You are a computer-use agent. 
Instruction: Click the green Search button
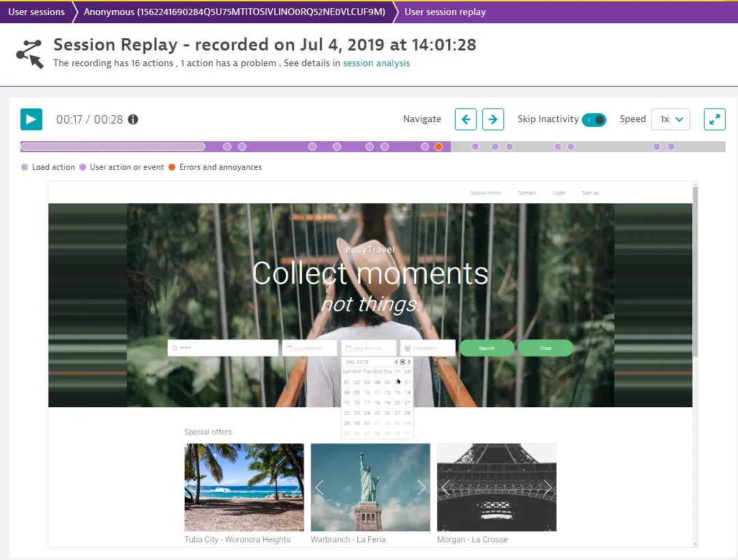point(486,348)
